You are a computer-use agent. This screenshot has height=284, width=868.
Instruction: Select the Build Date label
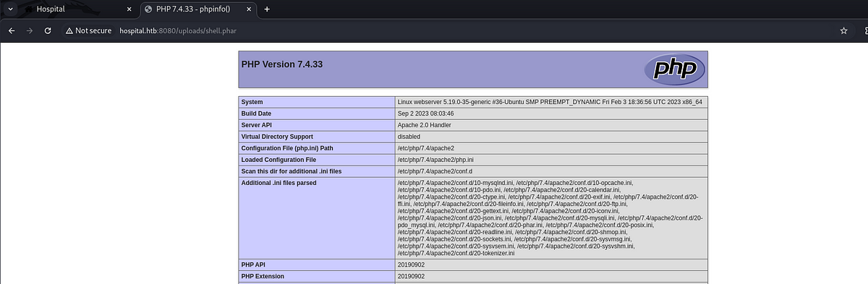point(316,113)
